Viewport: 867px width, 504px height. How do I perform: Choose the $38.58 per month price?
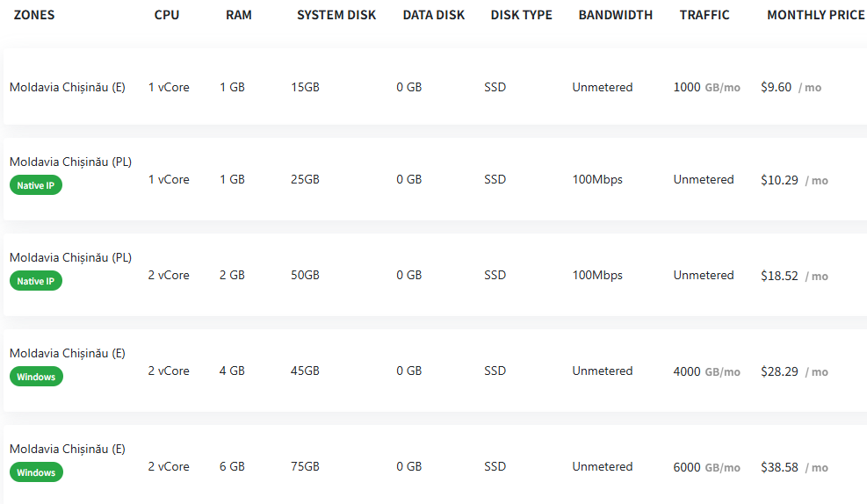pos(779,467)
